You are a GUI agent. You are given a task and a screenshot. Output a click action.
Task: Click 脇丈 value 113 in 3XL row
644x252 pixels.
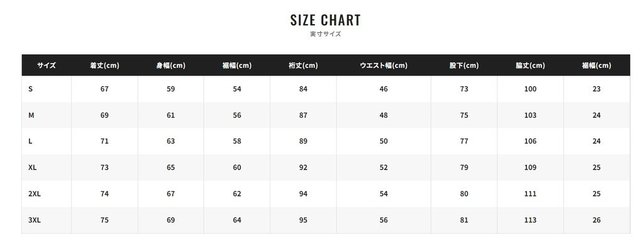tap(530, 220)
